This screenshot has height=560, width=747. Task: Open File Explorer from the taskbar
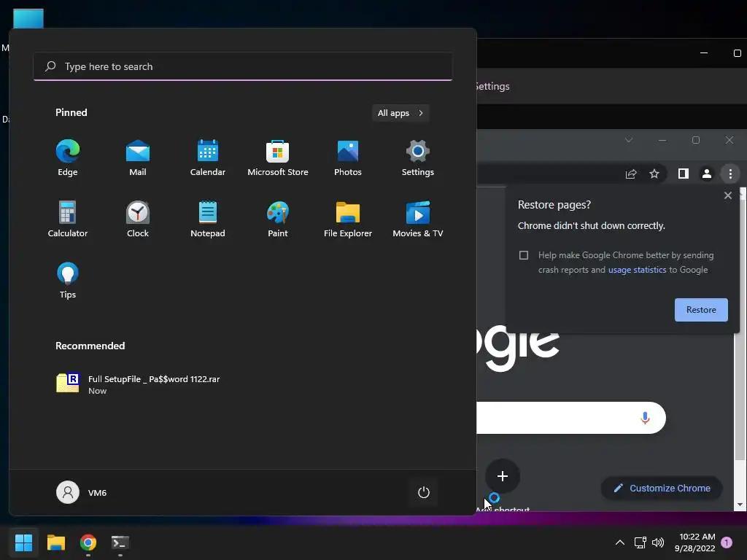point(55,542)
